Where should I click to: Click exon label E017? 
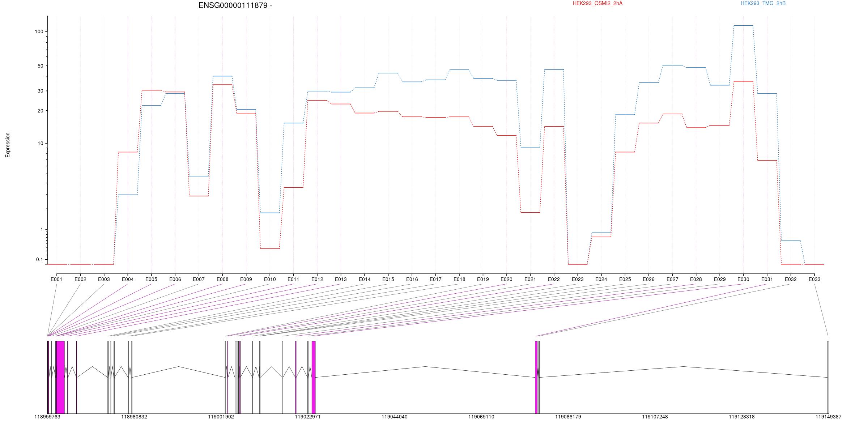coord(435,279)
